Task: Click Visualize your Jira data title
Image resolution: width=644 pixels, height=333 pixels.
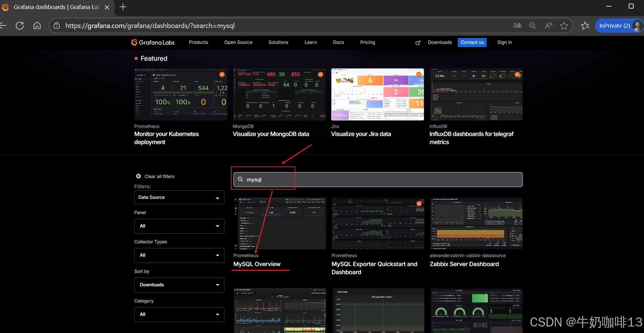Action: (x=361, y=134)
